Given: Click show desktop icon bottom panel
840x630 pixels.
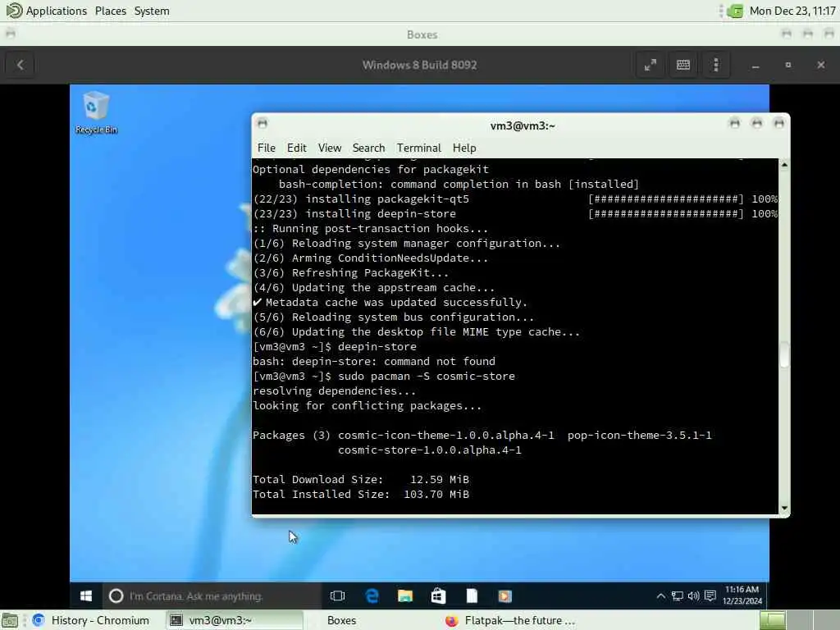Looking at the screenshot, I should coord(10,620).
